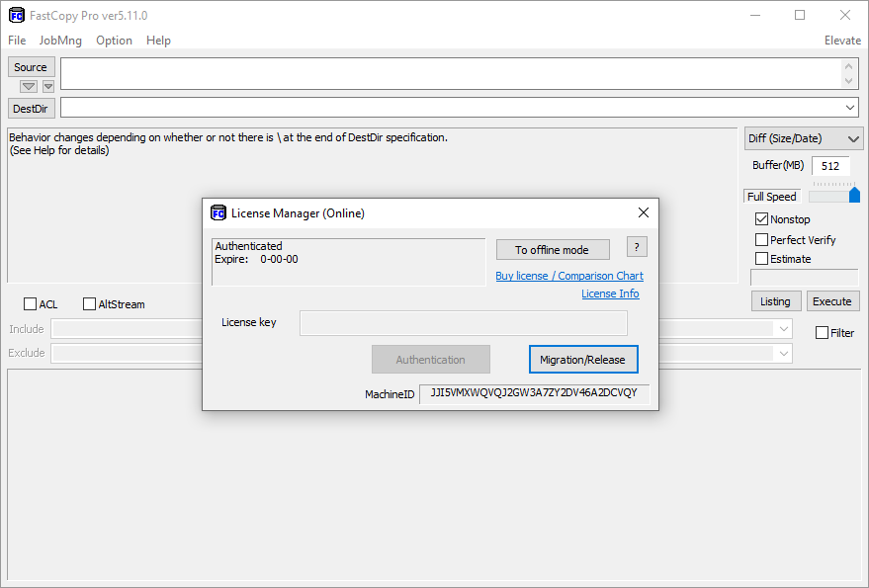The image size is (869, 588).
Task: Open the JobMng menu
Action: pyautogui.click(x=60, y=41)
